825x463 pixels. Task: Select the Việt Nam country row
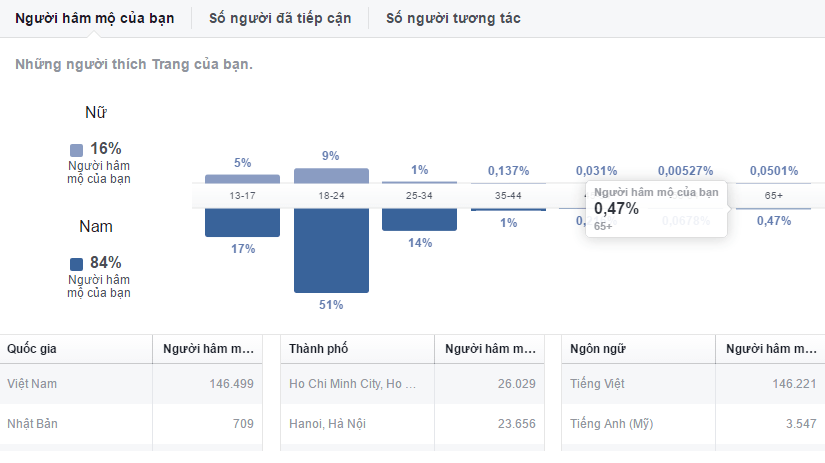(131, 384)
